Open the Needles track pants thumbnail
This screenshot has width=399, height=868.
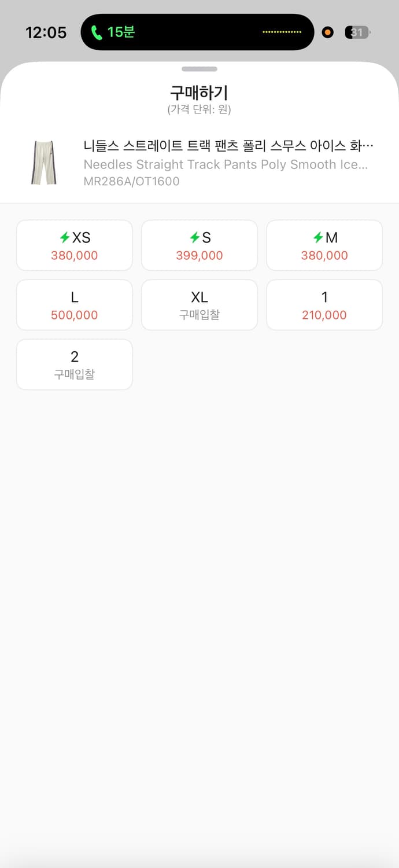(x=40, y=163)
